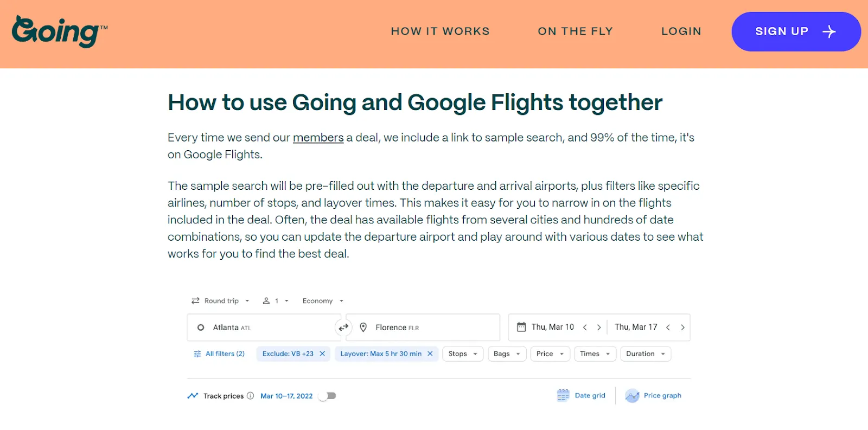Open HOW IT WORKS menu item
The image size is (868, 430).
(441, 31)
